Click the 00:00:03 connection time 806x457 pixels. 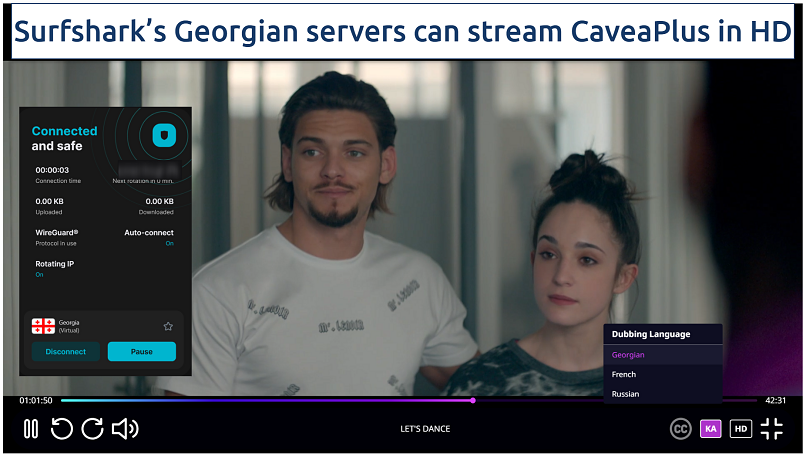pos(52,170)
